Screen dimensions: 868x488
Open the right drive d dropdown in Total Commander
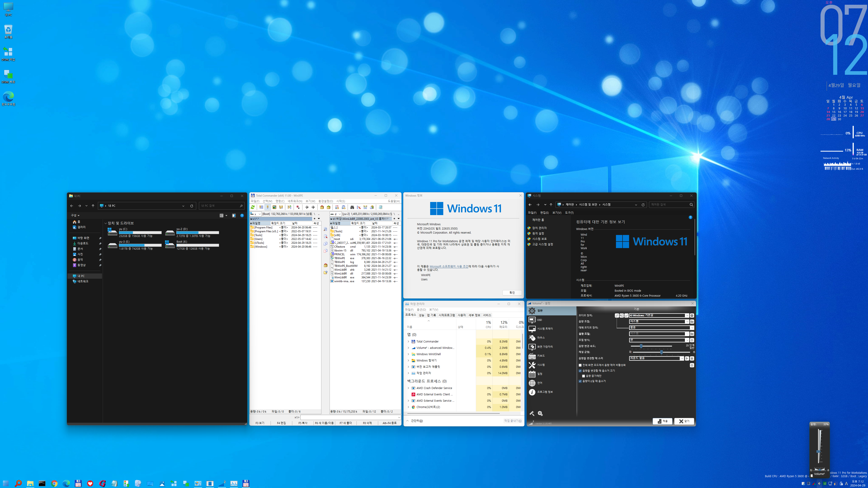pyautogui.click(x=336, y=214)
